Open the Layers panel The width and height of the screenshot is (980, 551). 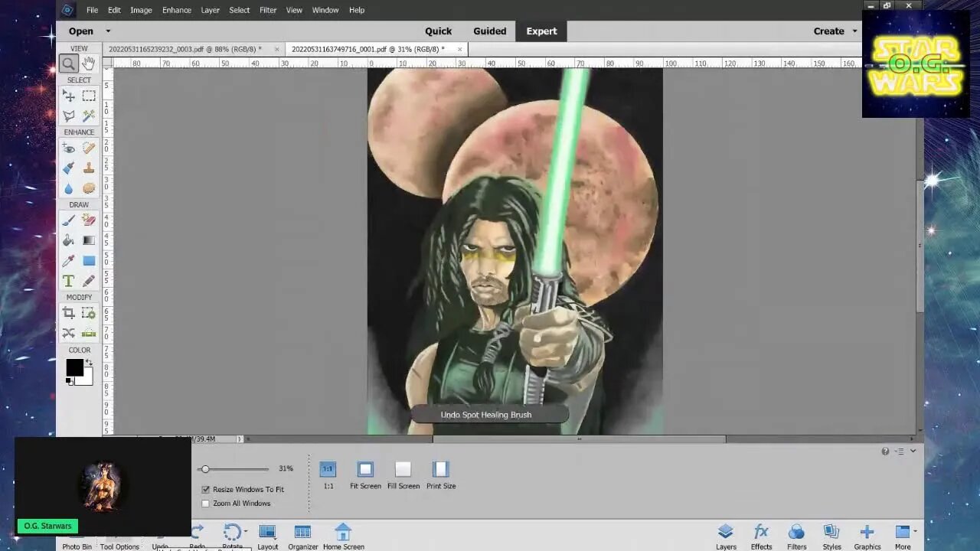[726, 536]
